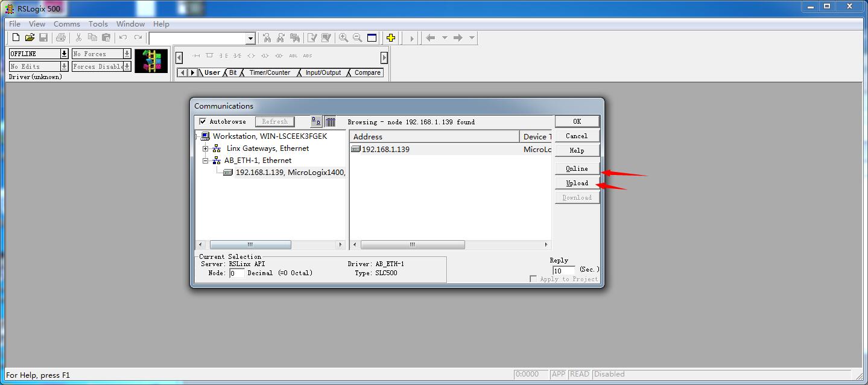Open the OFFLINE mode dropdown
Viewport: 868px width, 385px height.
coord(64,53)
